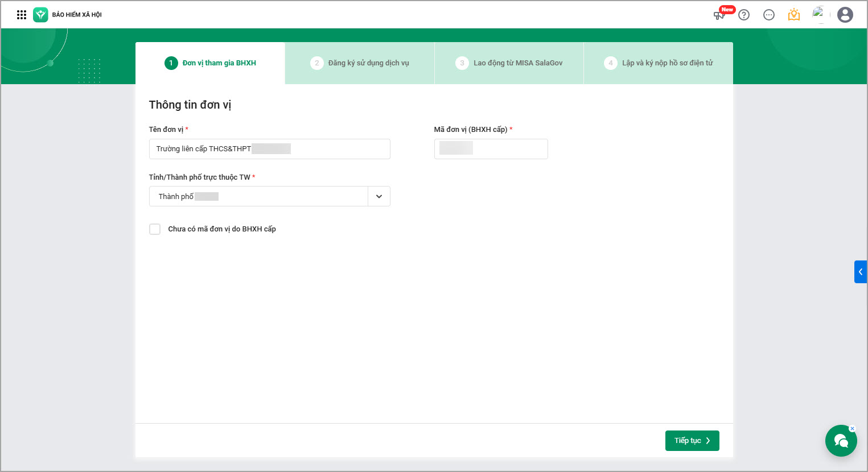This screenshot has height=472, width=868.
Task: Select the 'Đơn vị tham gia BHXH' step tab
Action: [x=211, y=63]
